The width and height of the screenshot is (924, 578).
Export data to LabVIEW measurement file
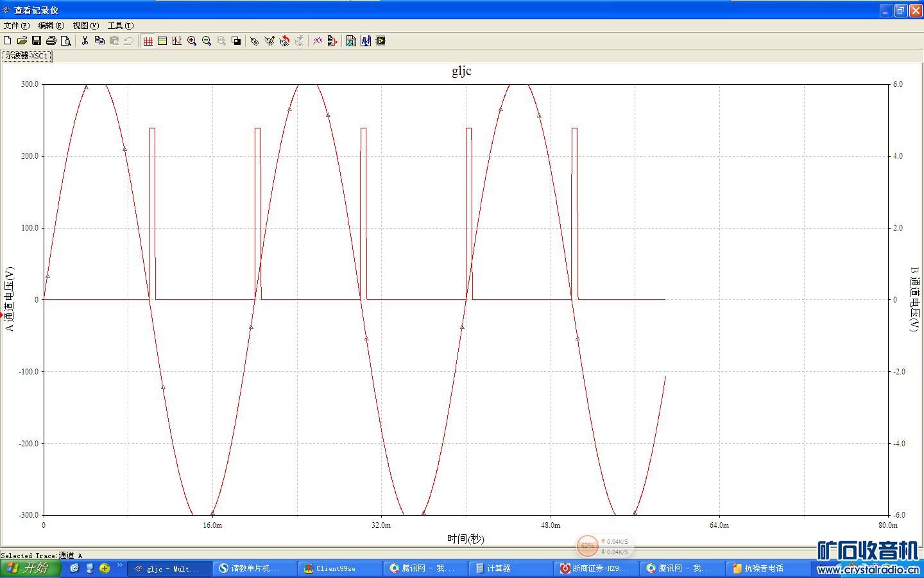coord(381,40)
